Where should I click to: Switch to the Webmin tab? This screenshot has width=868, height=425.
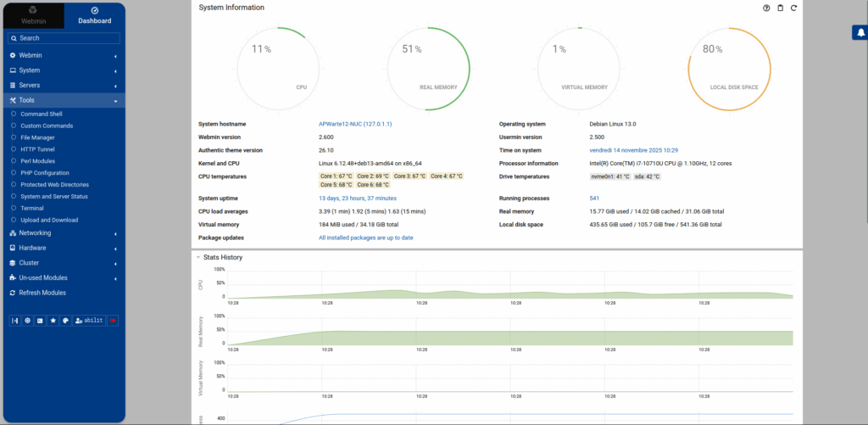(34, 16)
